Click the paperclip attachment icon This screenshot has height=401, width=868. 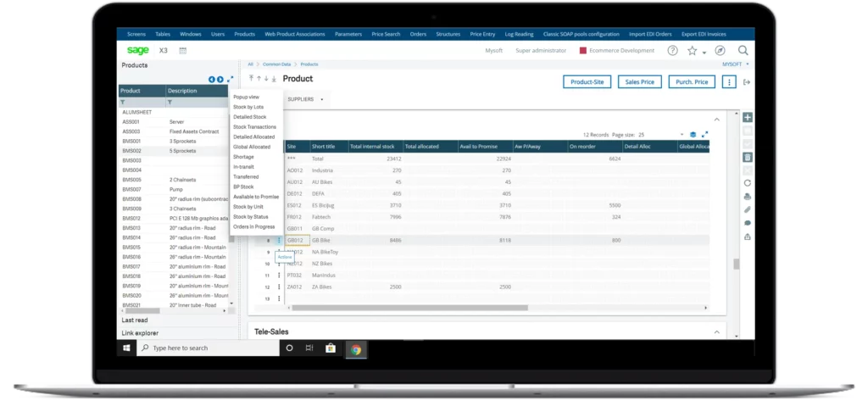(748, 209)
